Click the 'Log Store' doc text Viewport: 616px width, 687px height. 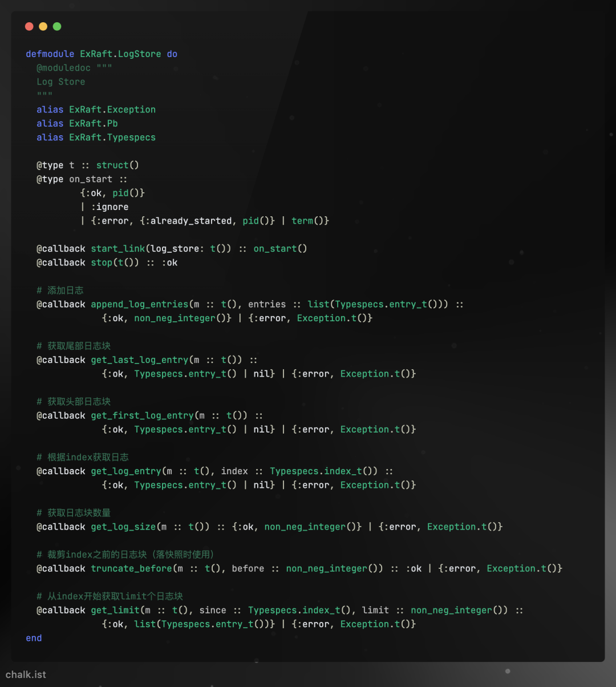pyautogui.click(x=61, y=82)
